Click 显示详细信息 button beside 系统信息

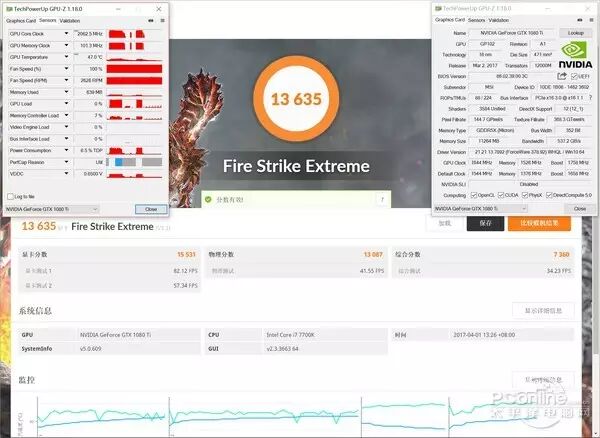543,311
